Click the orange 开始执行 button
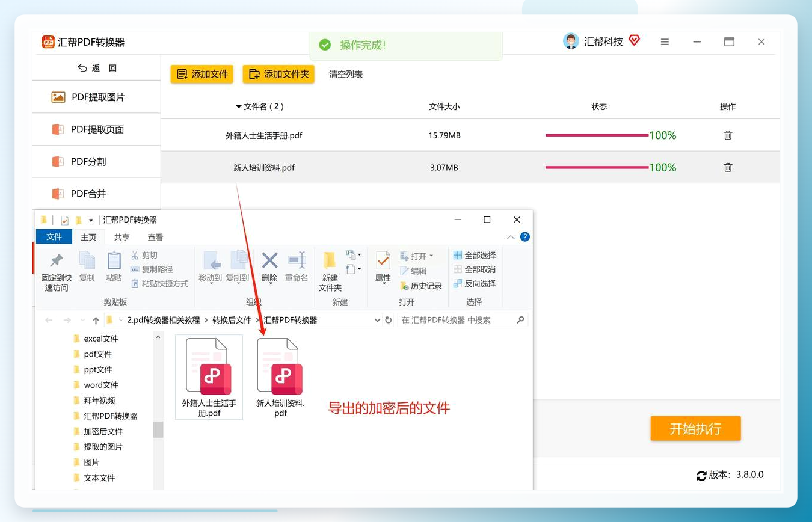812x522 pixels. [695, 429]
